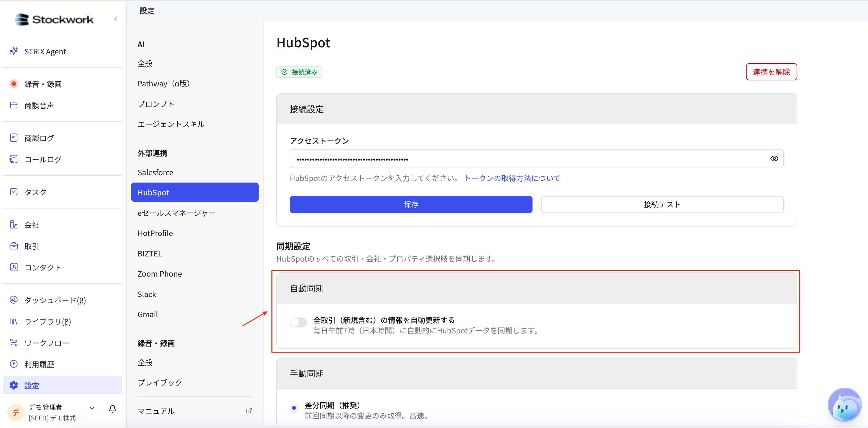Click the ワークフロー flow icon

(13, 343)
